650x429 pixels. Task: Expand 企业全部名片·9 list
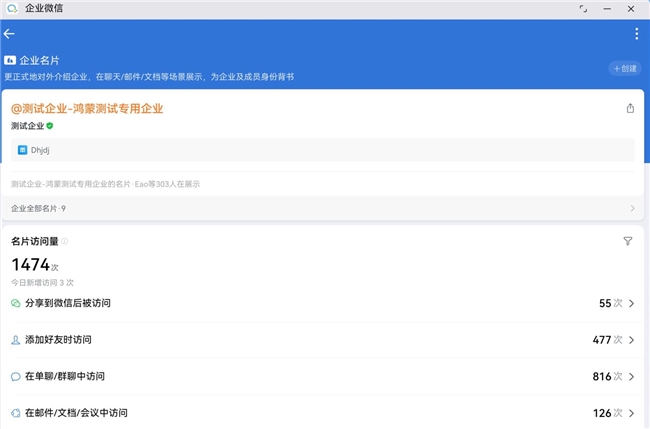[x=323, y=208]
